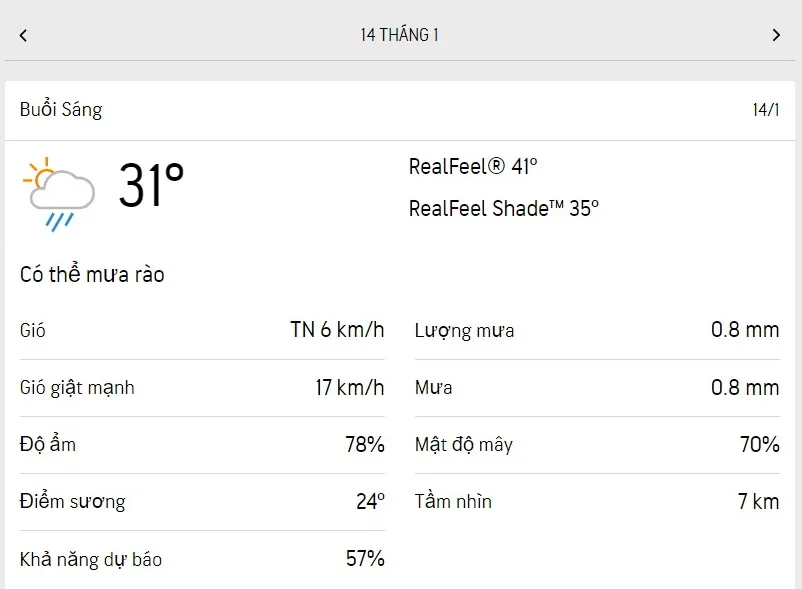Select the Điểm sương dew point row
Viewport: 802px width, 589px height.
click(201, 501)
